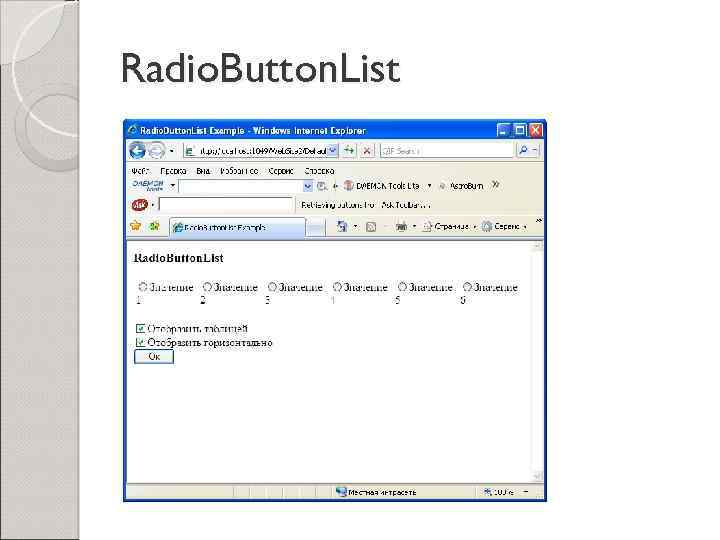Click the 100% zoom level indicator

(x=499, y=492)
